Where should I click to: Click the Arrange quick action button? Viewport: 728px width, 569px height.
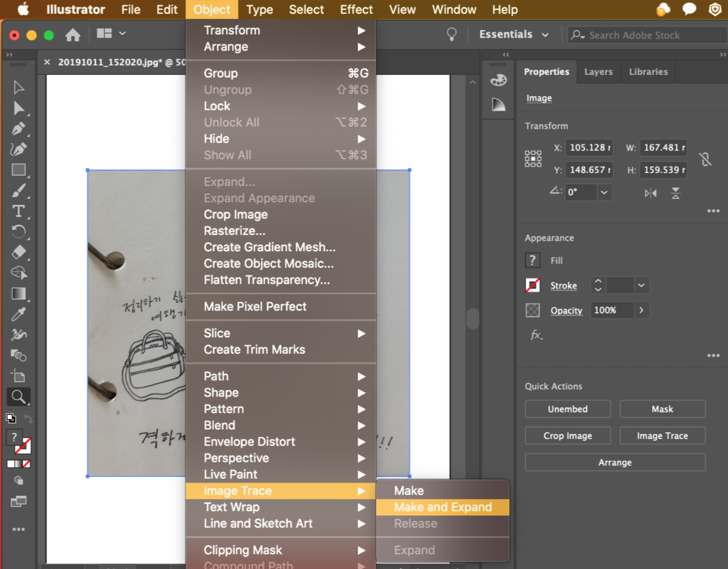(615, 462)
